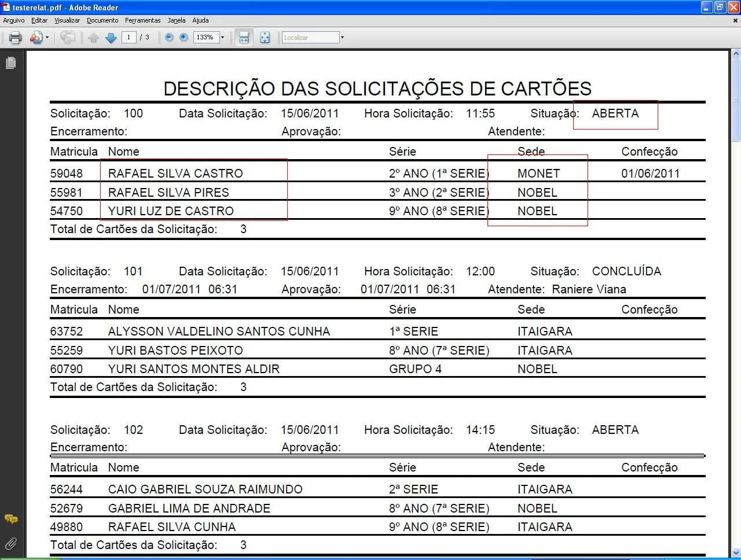Image resolution: width=741 pixels, height=560 pixels.
Task: Click the sede value 'MONET'
Action: click(539, 174)
